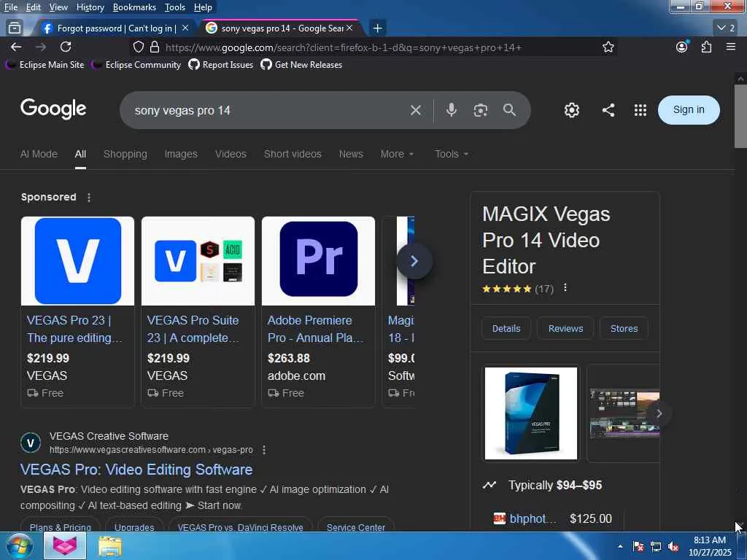Start voice search with the microphone icon
The image size is (747, 560).
[x=451, y=110]
